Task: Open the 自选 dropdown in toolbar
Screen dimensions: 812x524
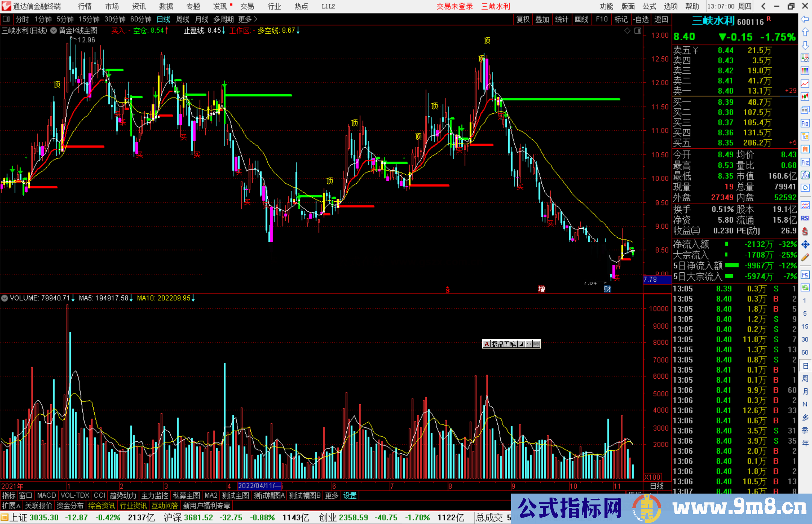Action: pos(641,19)
